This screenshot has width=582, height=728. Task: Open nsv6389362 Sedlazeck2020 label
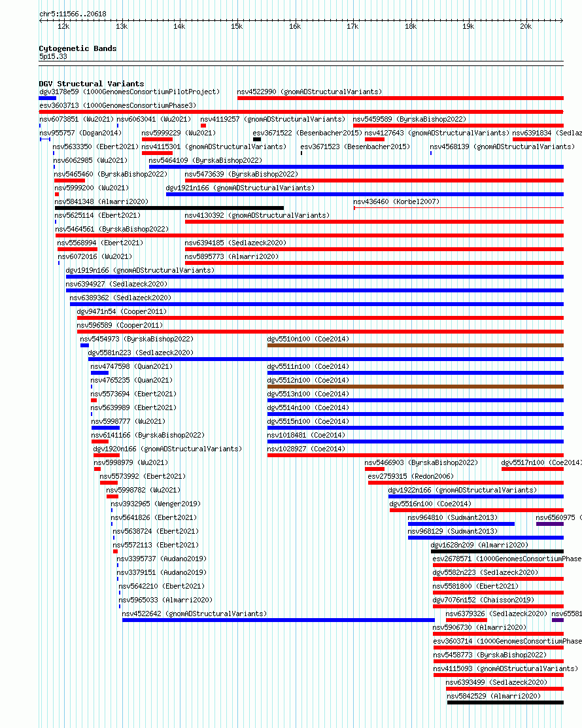(x=121, y=298)
